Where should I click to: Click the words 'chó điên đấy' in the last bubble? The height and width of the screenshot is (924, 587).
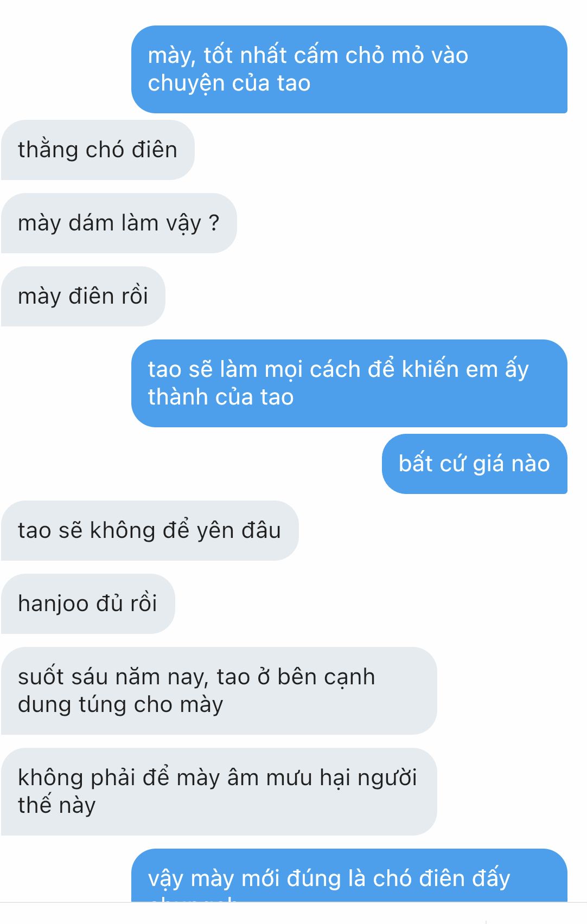(x=442, y=878)
